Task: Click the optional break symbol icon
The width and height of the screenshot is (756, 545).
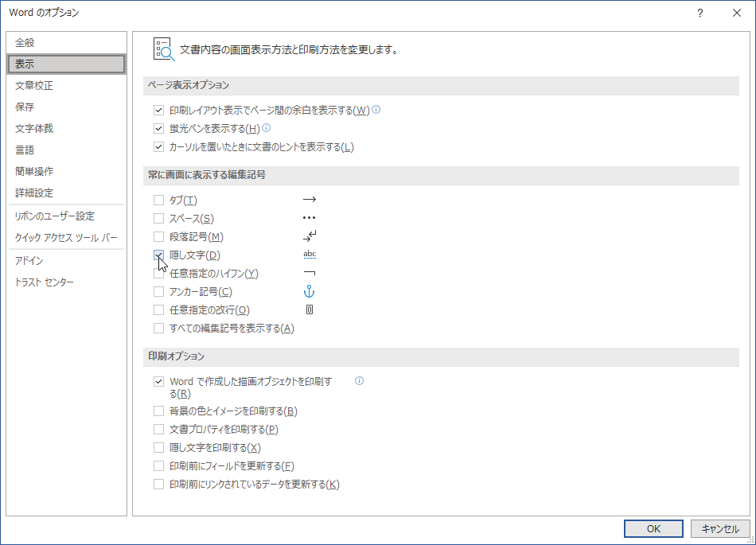Action: [x=310, y=309]
